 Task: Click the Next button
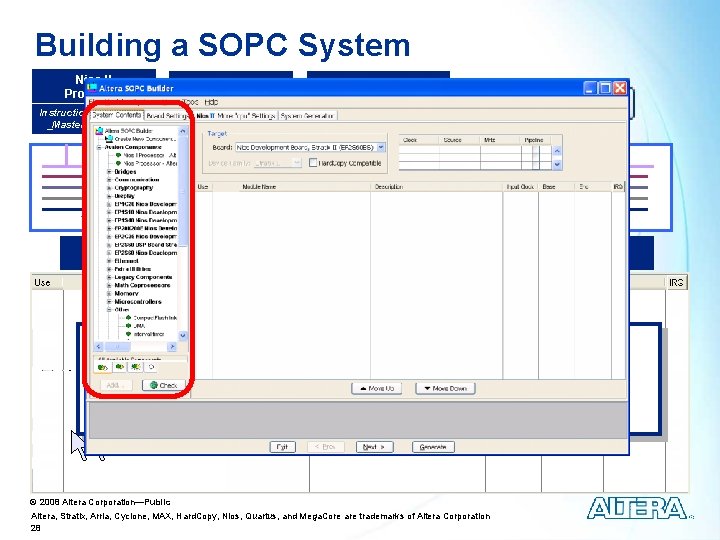374,447
